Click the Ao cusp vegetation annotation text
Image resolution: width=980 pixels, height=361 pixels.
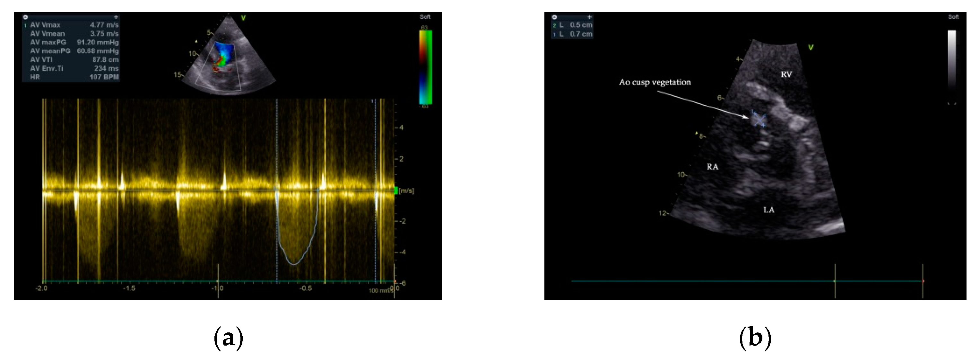point(655,82)
